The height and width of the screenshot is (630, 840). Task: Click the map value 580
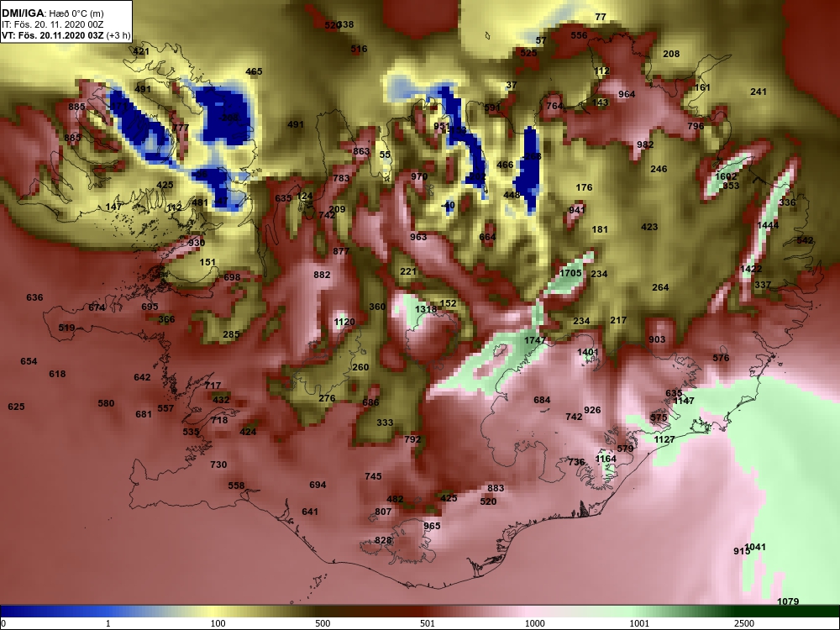(106, 403)
